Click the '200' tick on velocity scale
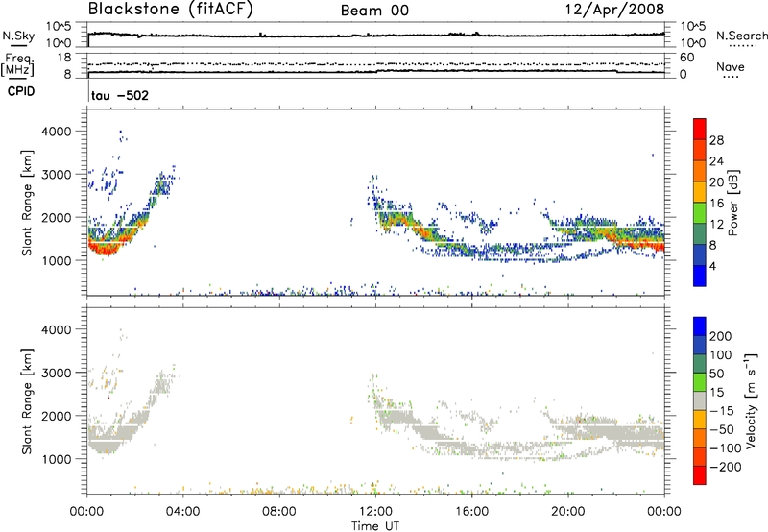768x532 pixels. pyautogui.click(x=721, y=336)
